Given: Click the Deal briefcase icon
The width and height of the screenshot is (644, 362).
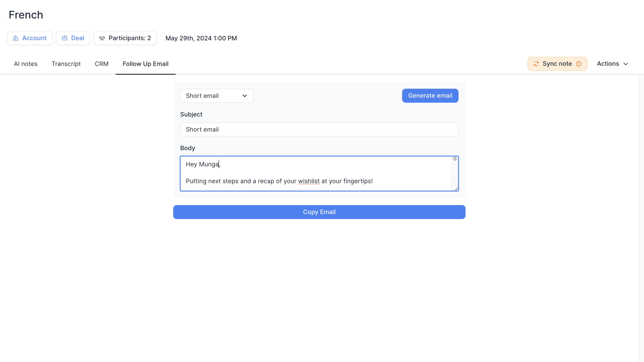Looking at the screenshot, I should [x=65, y=38].
